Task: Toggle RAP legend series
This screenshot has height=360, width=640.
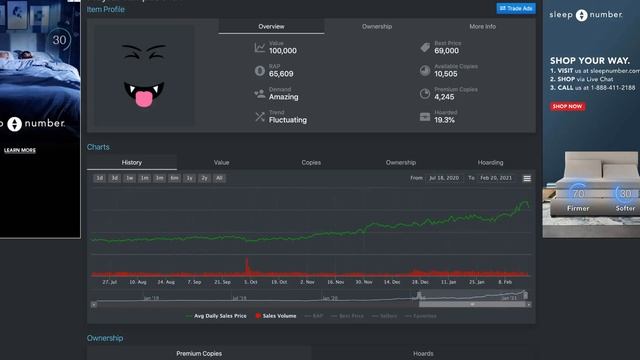Action: pos(314,316)
